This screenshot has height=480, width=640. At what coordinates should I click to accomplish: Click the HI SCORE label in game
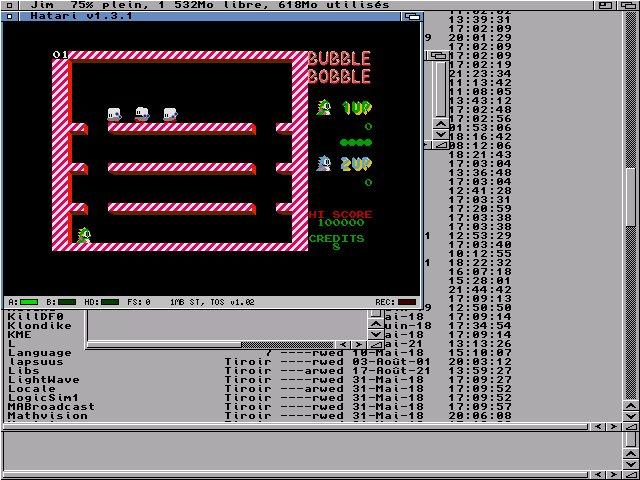[340, 214]
